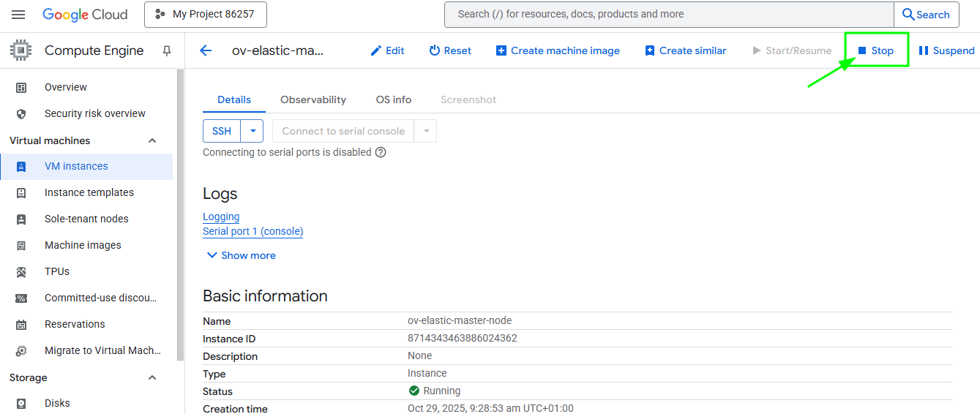Click the Instance ID value 8714343463886024362
This screenshot has height=414, width=980.
(x=463, y=338)
